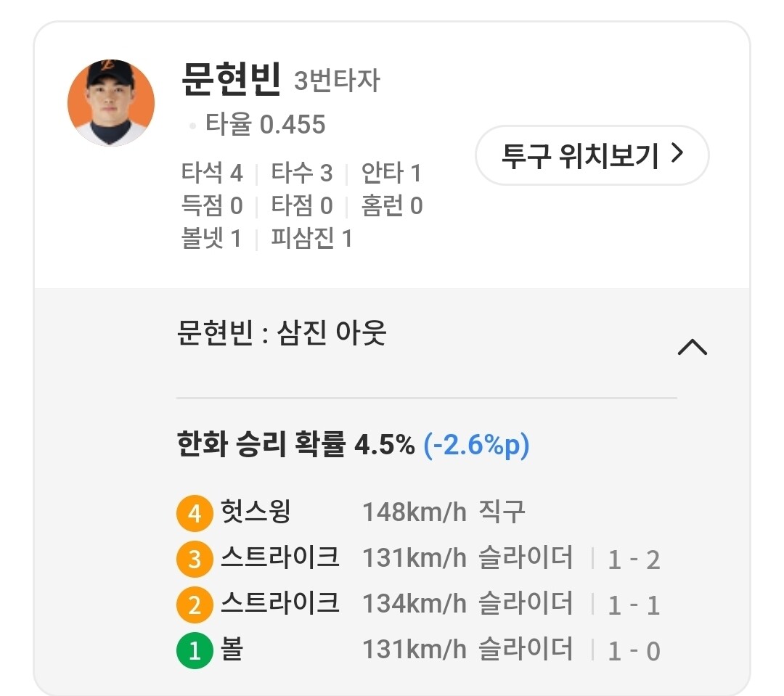The width and height of the screenshot is (784, 696).
Task: Click the orange pitch number 3 badge
Action: point(194,560)
